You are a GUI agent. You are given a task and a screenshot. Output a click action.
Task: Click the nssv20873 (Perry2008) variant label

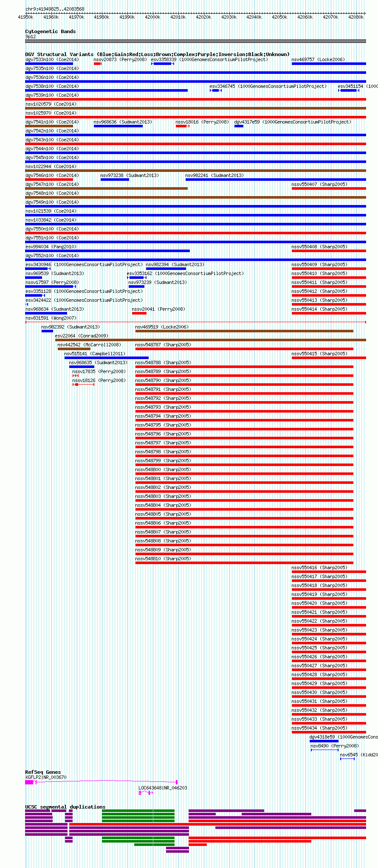coord(120,59)
